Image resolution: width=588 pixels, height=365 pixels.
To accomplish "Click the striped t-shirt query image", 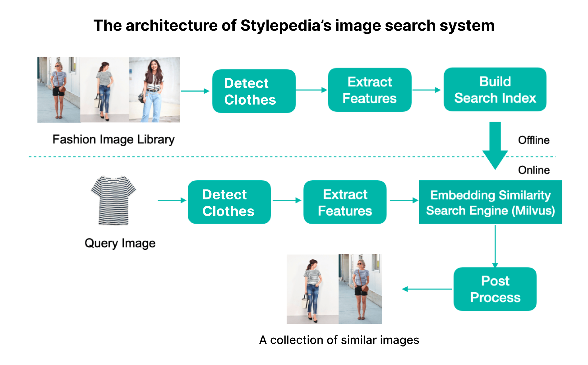I will click(114, 200).
